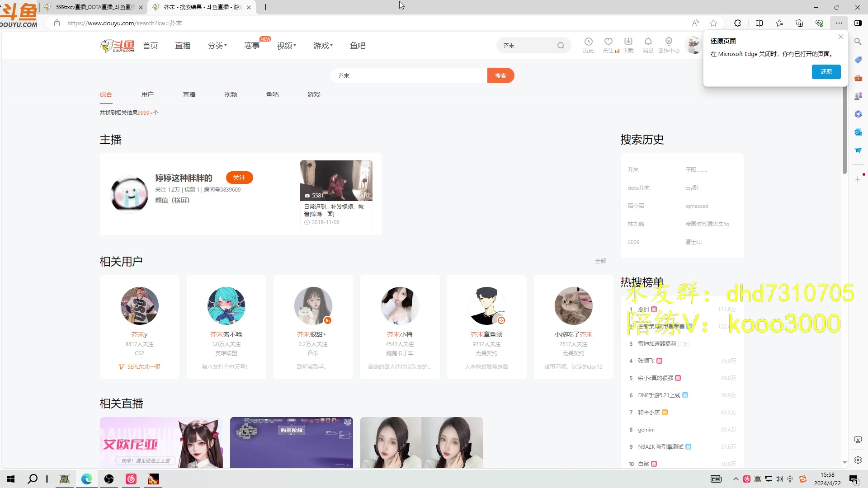Follow 婷婷这种胖胖的 with 关注 button
The height and width of the screenshot is (488, 868).
click(239, 178)
